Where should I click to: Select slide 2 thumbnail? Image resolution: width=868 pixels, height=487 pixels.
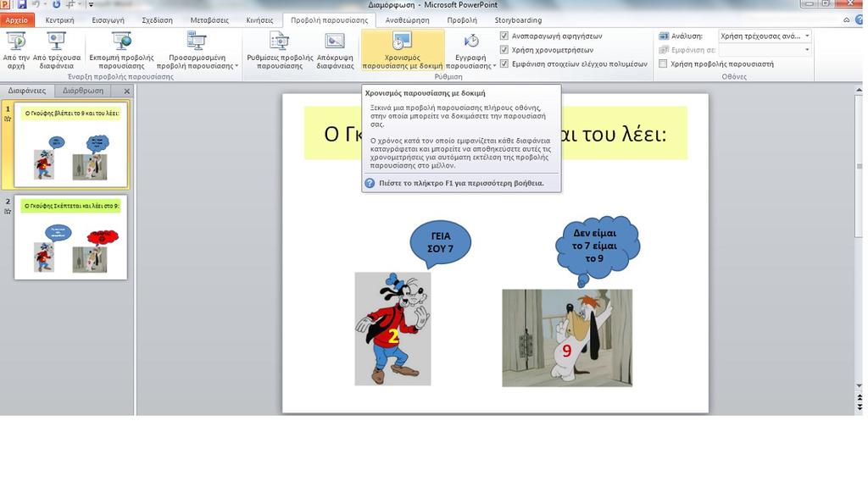71,237
